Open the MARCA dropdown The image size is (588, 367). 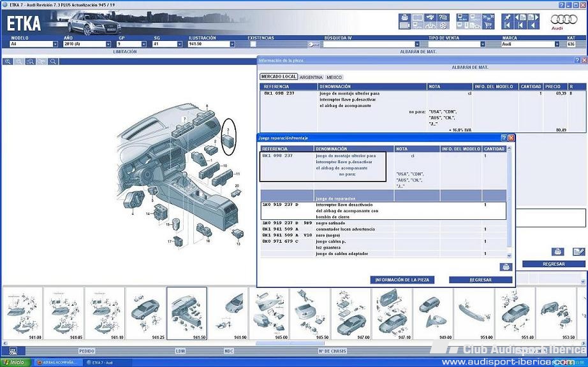557,44
